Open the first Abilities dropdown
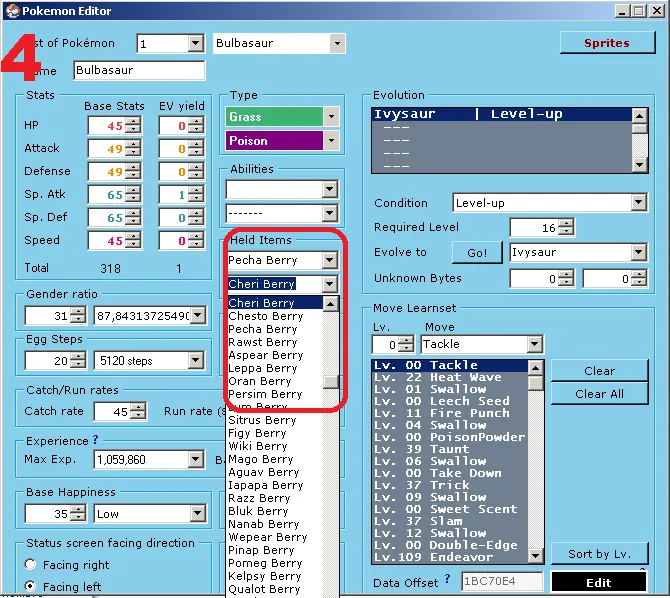 click(329, 189)
